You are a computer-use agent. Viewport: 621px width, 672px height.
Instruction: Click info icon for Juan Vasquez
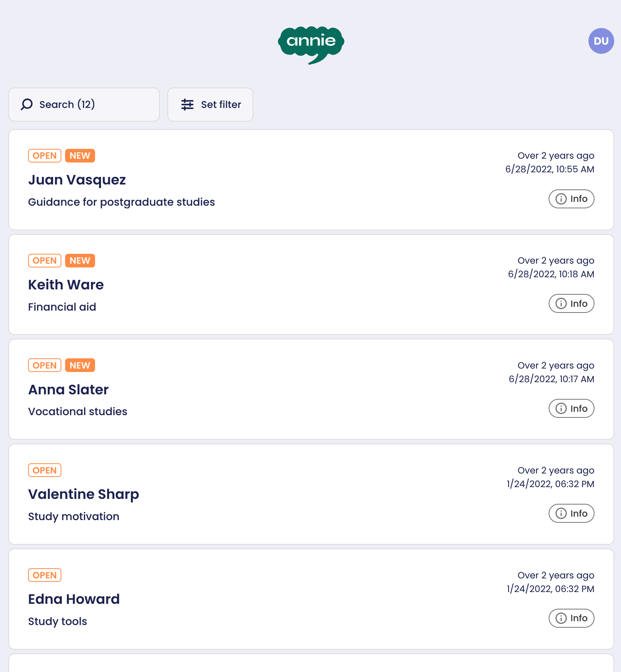pyautogui.click(x=561, y=199)
